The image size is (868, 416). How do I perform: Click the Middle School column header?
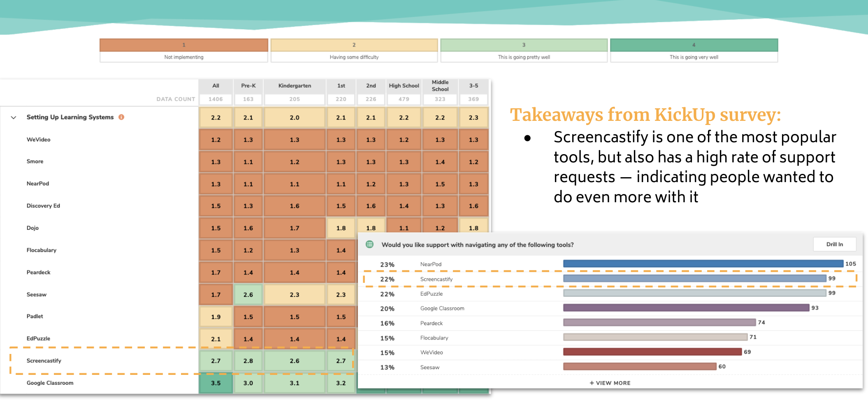(x=440, y=86)
